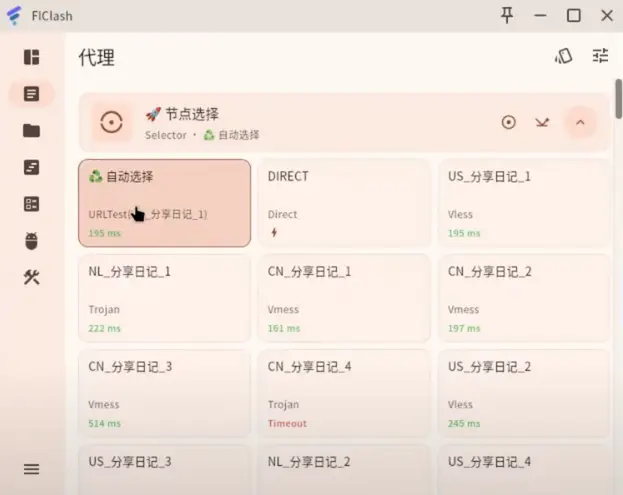Collapse the 节点选择 group chevron
Image resolution: width=623 pixels, height=495 pixels.
click(x=580, y=122)
